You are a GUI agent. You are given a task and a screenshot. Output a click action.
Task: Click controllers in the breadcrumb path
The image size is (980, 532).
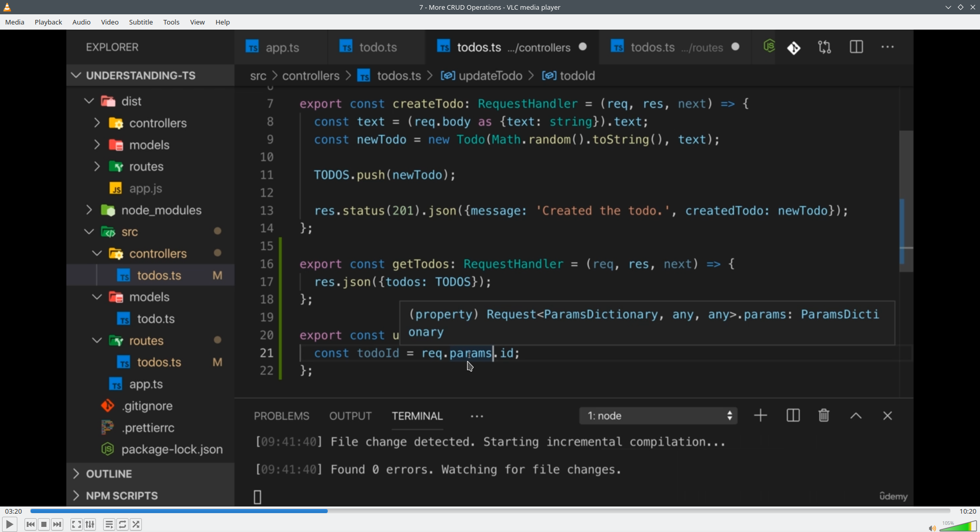[311, 76]
